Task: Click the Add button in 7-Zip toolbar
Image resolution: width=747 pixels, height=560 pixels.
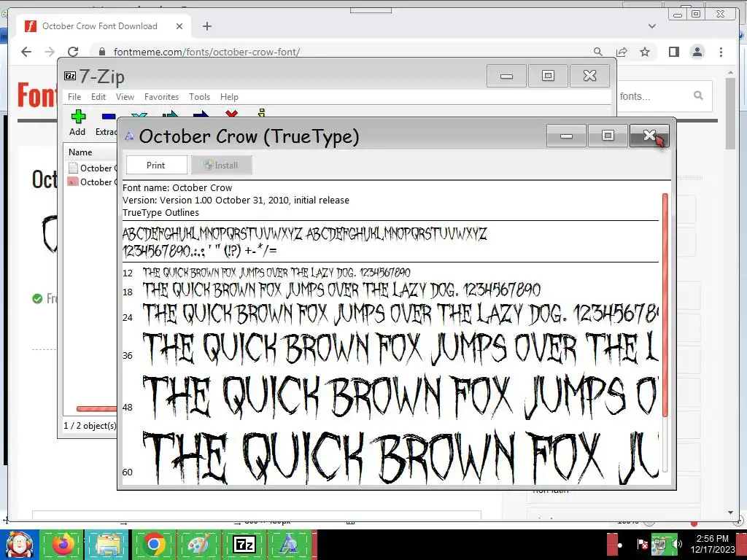Action: pyautogui.click(x=77, y=122)
